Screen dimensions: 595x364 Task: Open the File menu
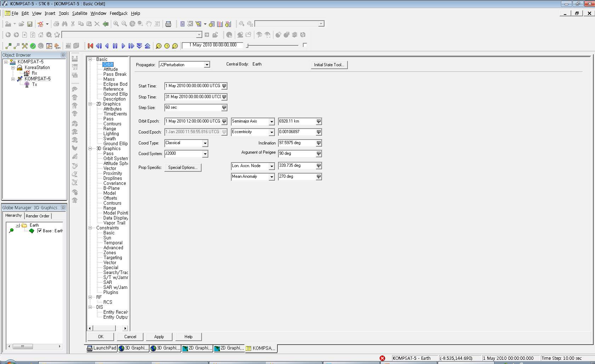[15, 13]
